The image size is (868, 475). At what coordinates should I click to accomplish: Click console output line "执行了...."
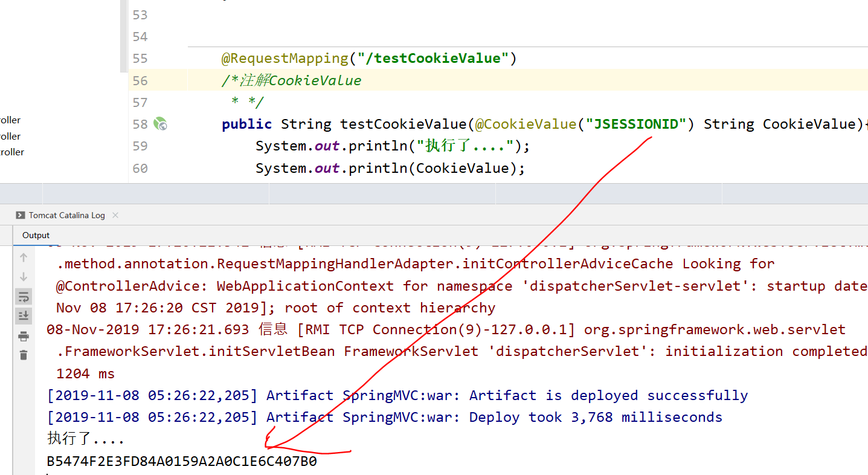click(x=86, y=439)
